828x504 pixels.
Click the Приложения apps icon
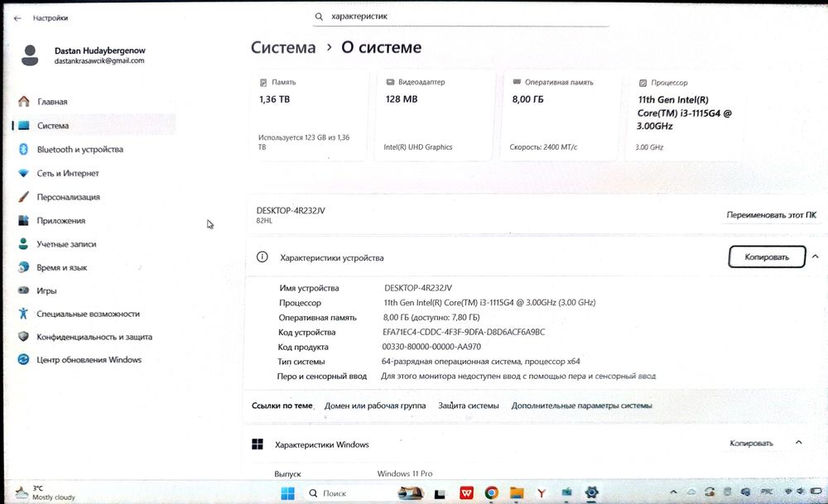(23, 221)
